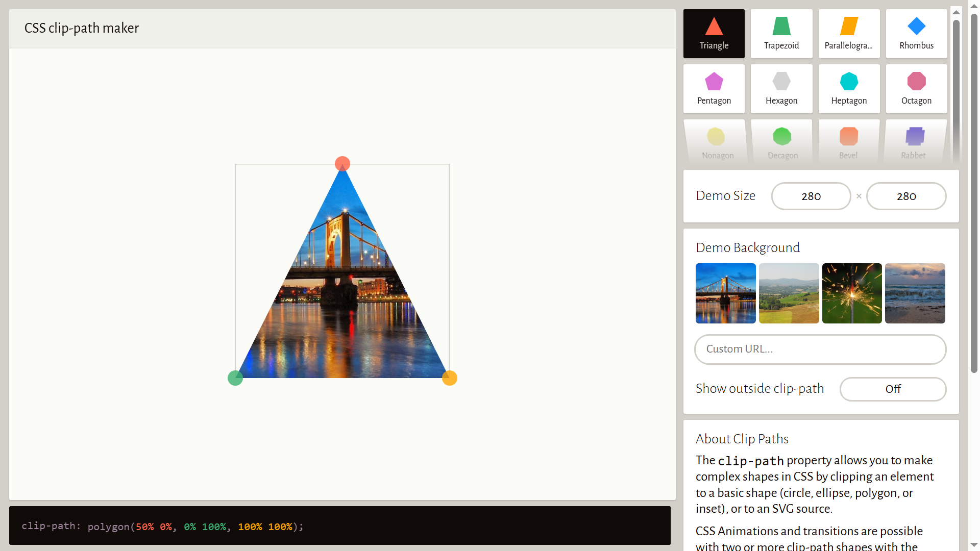The image size is (980, 551).
Task: Pick the Rhombus shape
Action: point(916,34)
